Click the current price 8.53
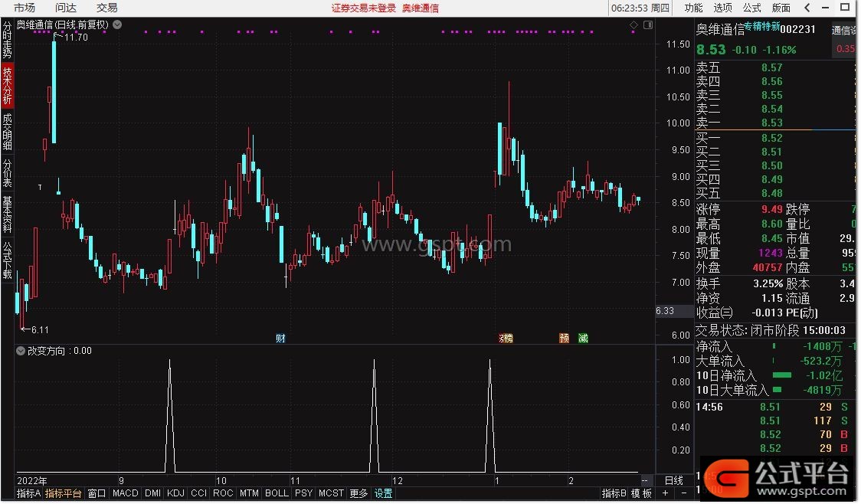This screenshot has width=861, height=504. pos(711,50)
